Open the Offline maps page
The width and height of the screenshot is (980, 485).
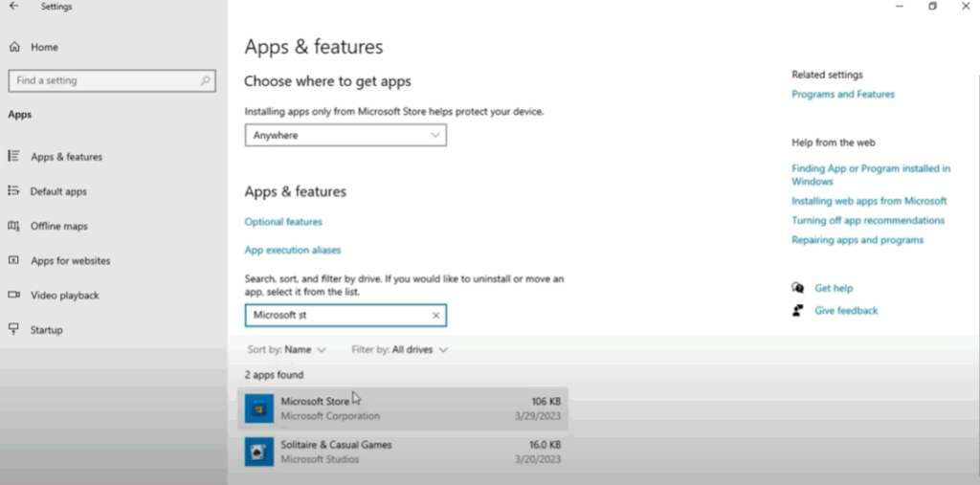58,227
